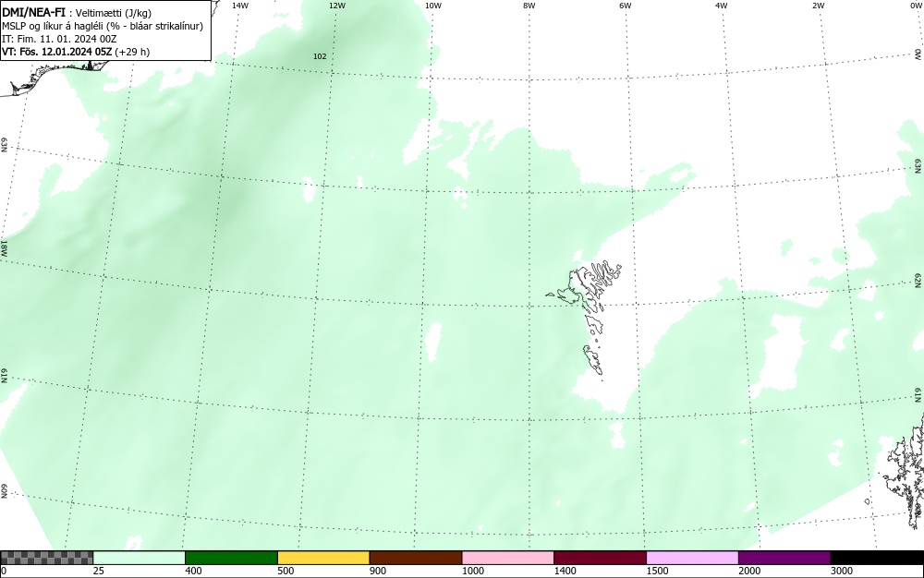Click the "12W" longitude label

coord(336,6)
